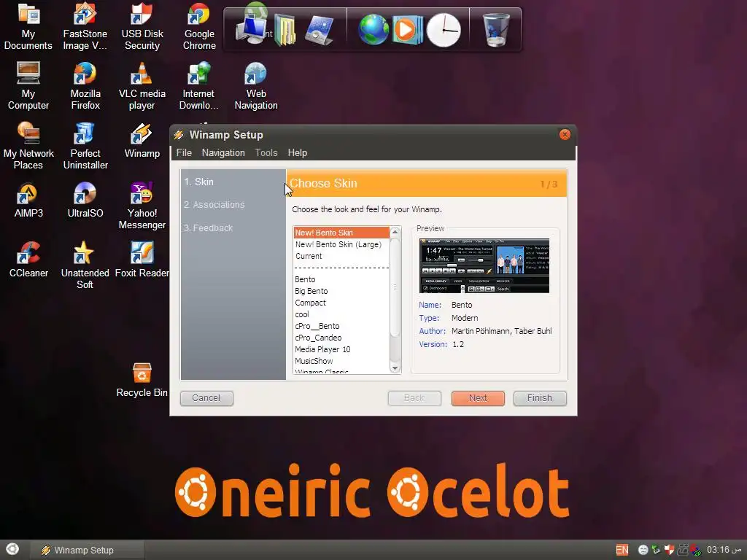
Task: Go to step 1. Skin
Action: pyautogui.click(x=198, y=182)
